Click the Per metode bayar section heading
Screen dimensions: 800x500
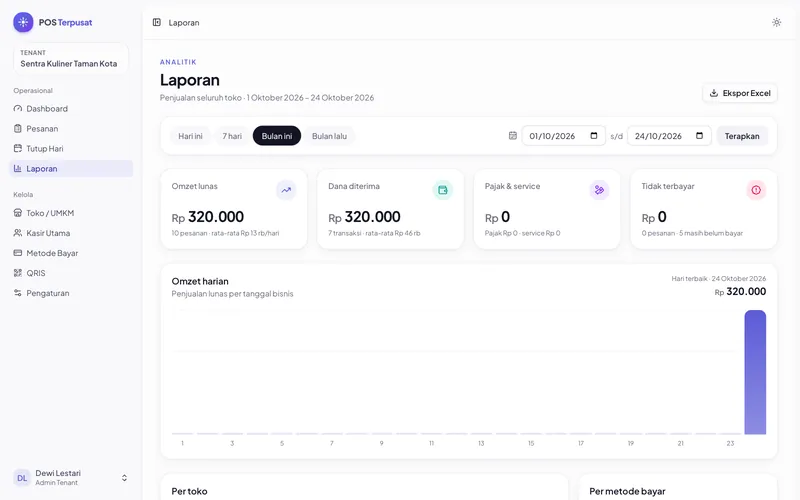tap(627, 491)
